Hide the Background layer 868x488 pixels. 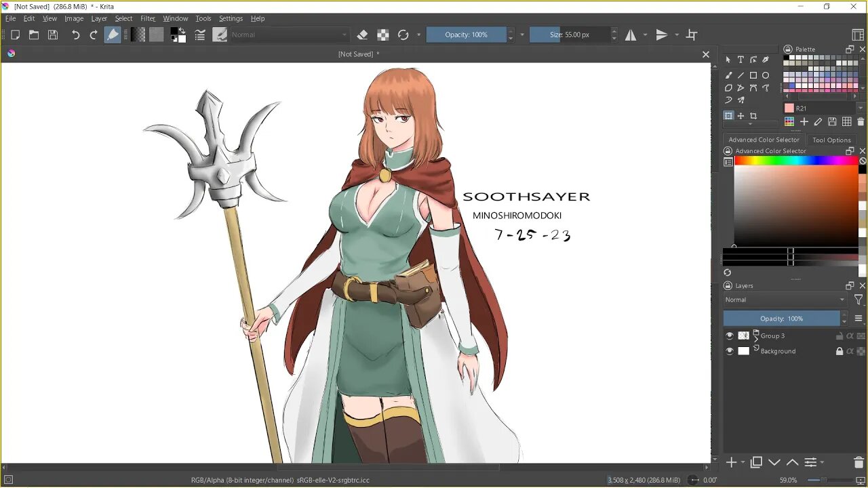coord(730,351)
